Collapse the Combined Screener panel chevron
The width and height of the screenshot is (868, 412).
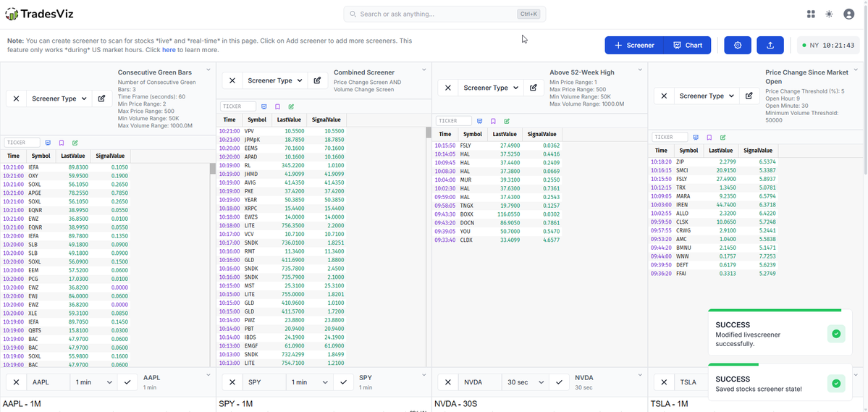pos(424,70)
